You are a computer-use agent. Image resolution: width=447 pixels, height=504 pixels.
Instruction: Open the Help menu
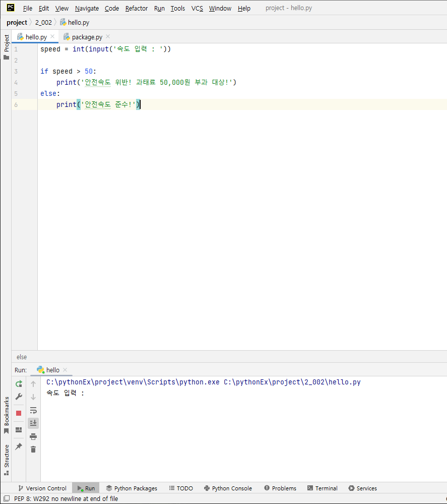(244, 9)
